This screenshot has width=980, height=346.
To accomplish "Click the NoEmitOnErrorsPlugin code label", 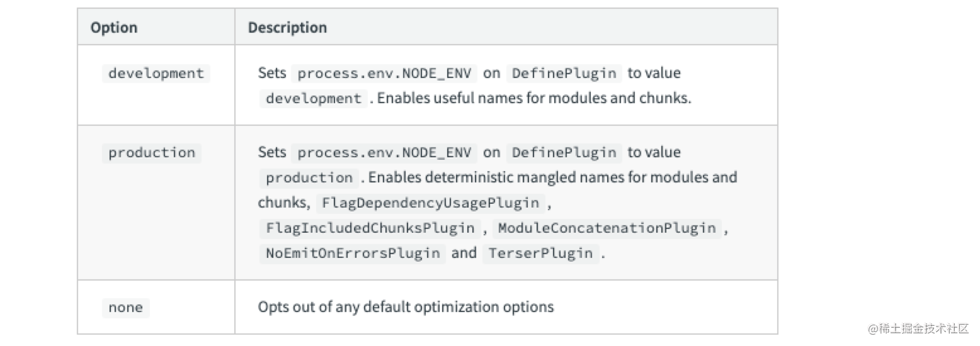I will coord(353,254).
